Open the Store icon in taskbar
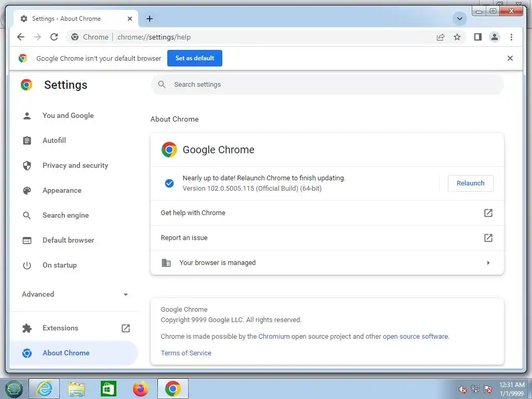 point(108,389)
